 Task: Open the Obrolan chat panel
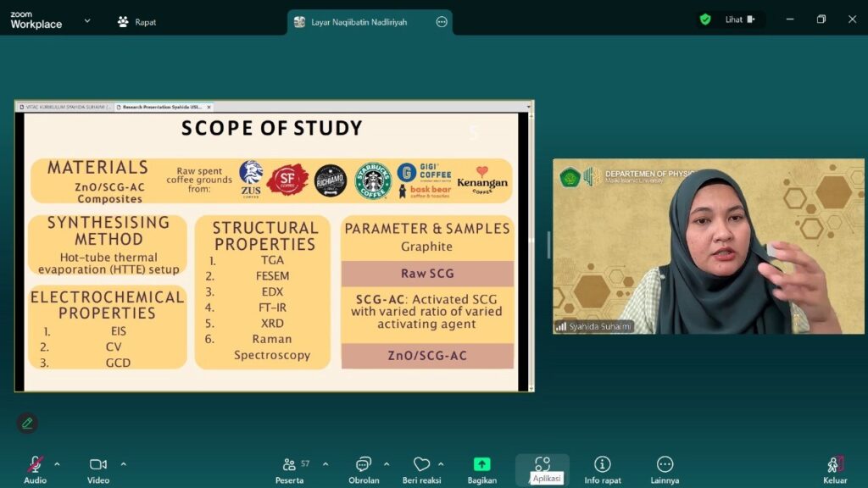364,464
